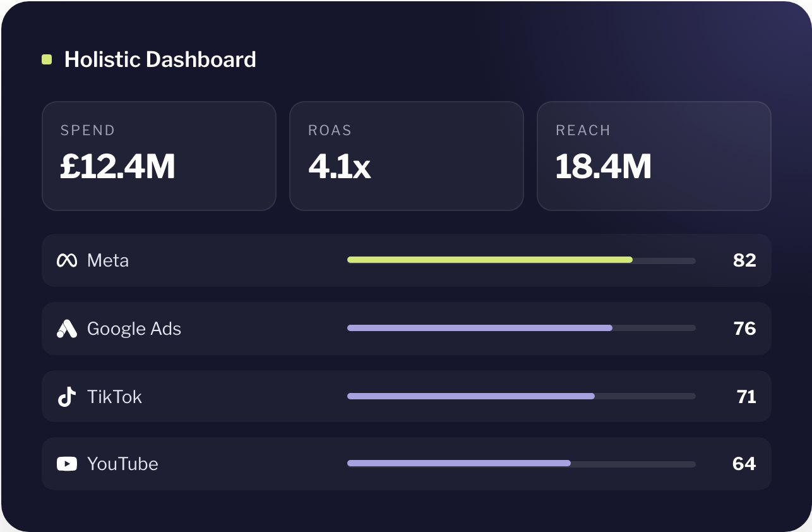This screenshot has height=532, width=812.
Task: Click the TikTok progress bar
Action: coord(522,396)
